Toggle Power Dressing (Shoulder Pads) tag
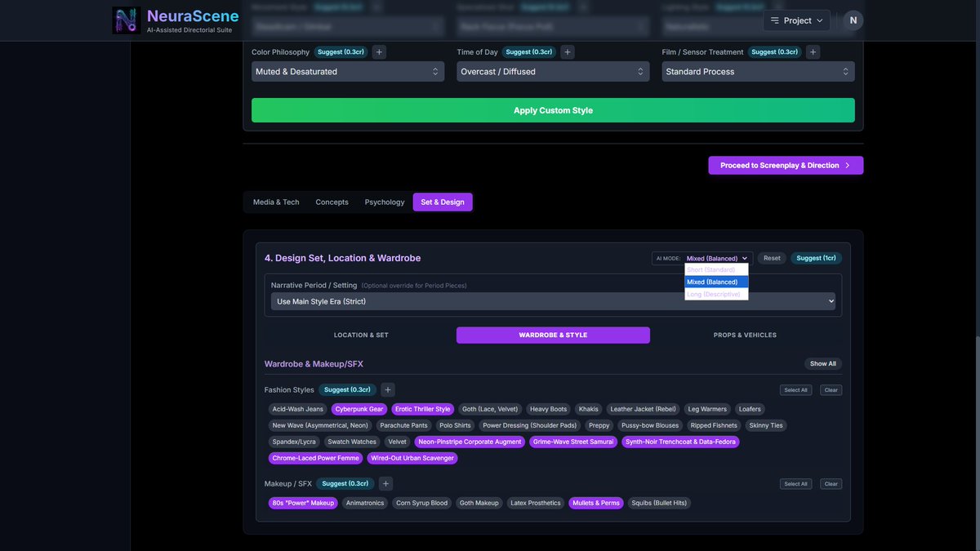The width and height of the screenshot is (980, 551). pyautogui.click(x=530, y=425)
